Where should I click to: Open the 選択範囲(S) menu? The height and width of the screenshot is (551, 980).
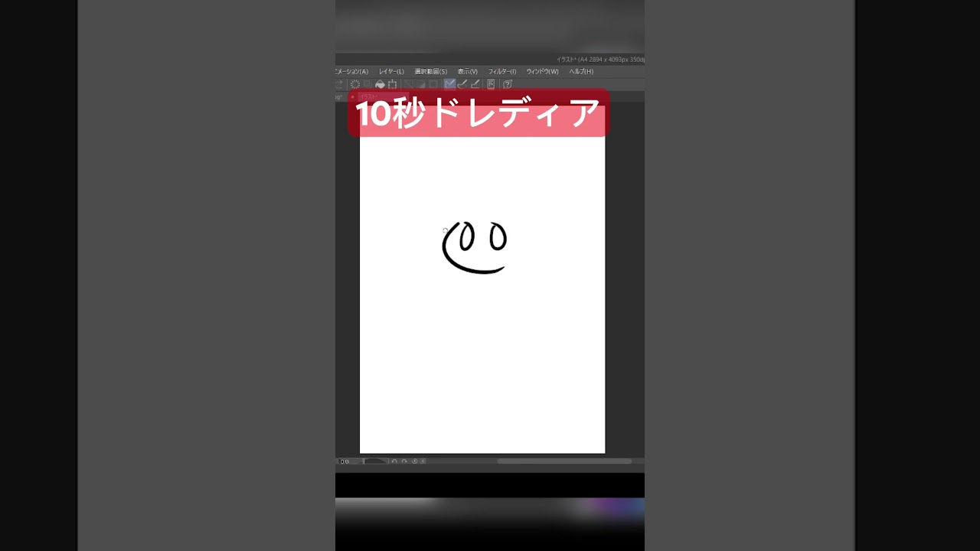coord(431,71)
